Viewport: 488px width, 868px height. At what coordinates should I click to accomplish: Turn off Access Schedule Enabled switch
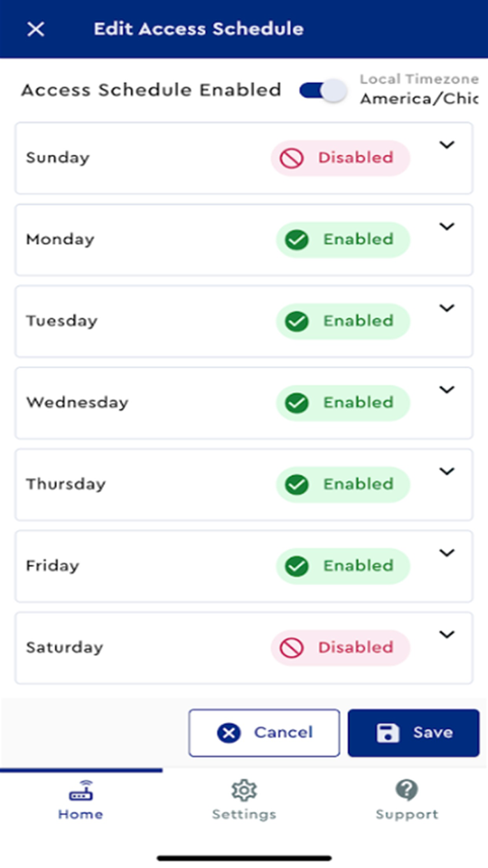coord(321,90)
